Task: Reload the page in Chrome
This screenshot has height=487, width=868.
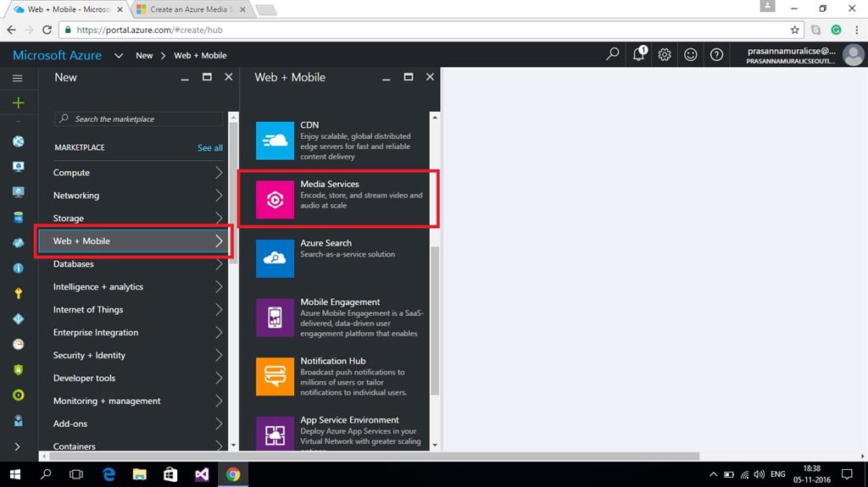Action: coord(47,30)
